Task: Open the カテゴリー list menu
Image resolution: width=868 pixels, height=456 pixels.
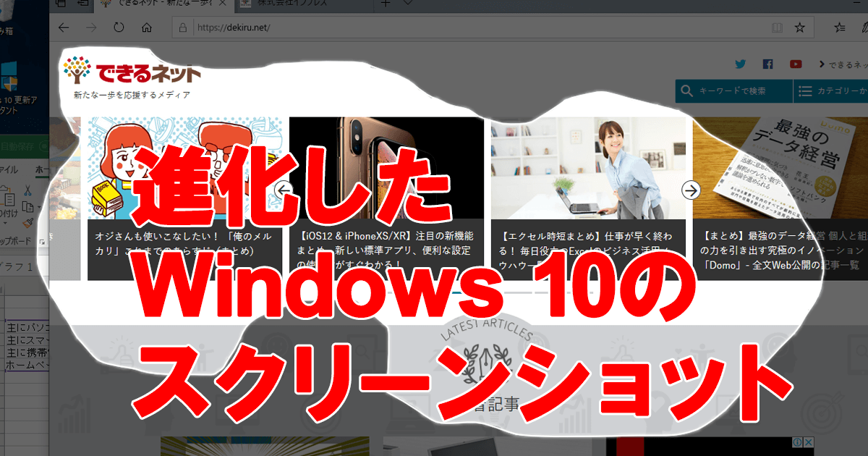Action: [832, 91]
